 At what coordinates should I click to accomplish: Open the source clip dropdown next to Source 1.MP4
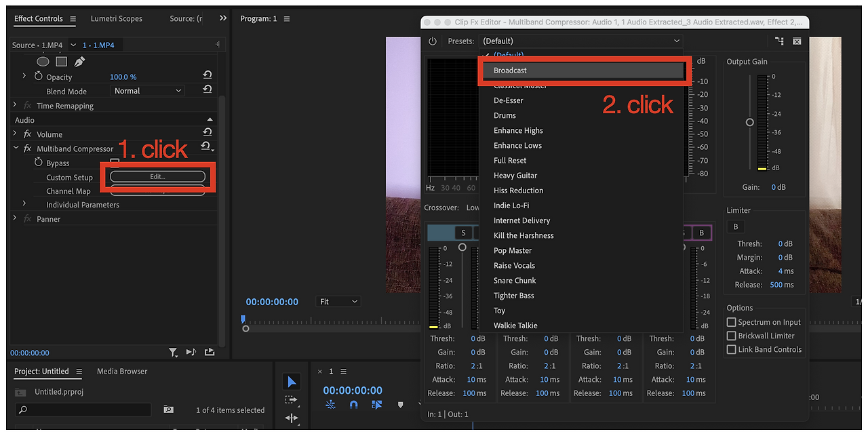click(73, 45)
